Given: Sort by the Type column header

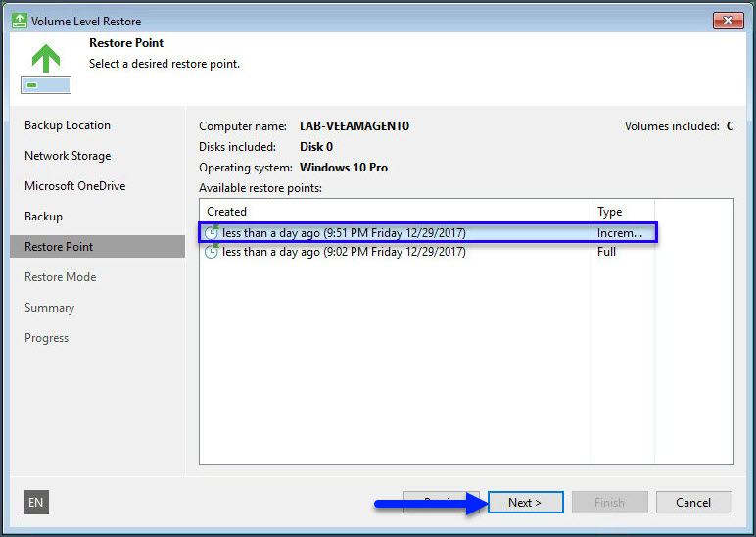Looking at the screenshot, I should pyautogui.click(x=623, y=212).
